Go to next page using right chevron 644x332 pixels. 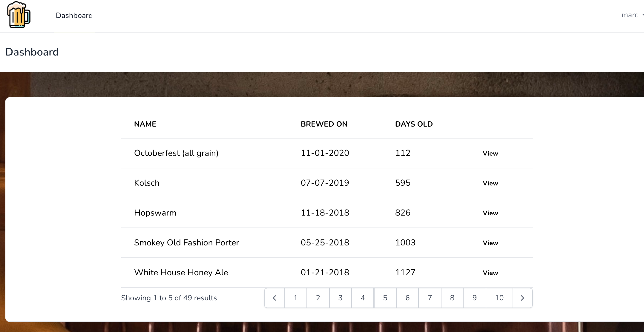522,298
